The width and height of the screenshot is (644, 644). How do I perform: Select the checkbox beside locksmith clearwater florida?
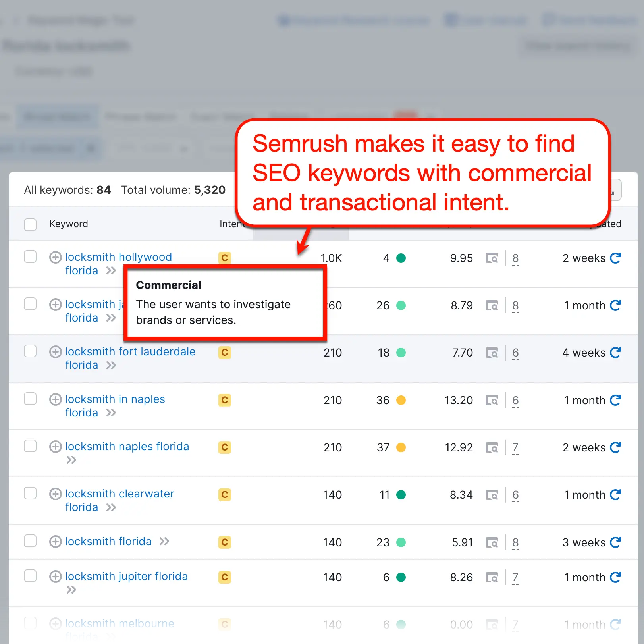click(x=30, y=493)
